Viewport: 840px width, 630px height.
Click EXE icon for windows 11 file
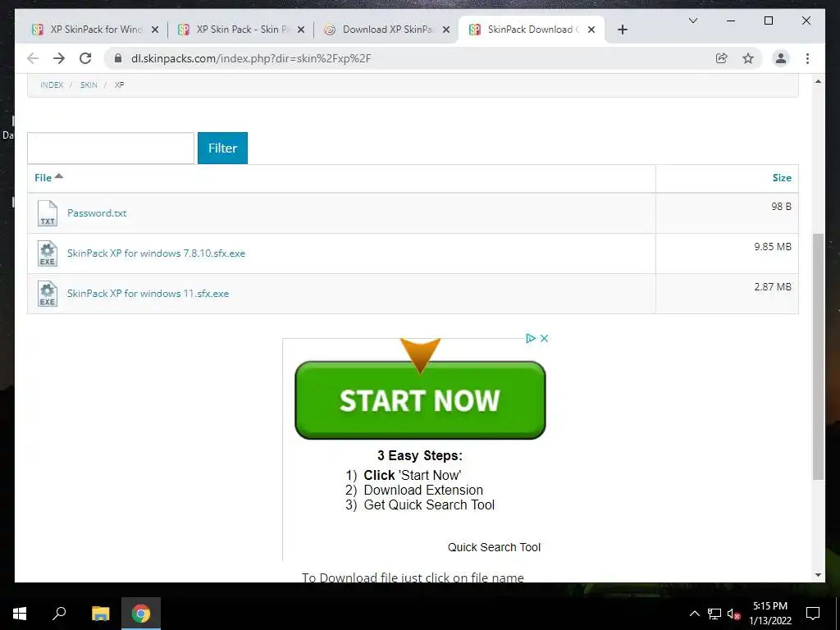pos(47,294)
